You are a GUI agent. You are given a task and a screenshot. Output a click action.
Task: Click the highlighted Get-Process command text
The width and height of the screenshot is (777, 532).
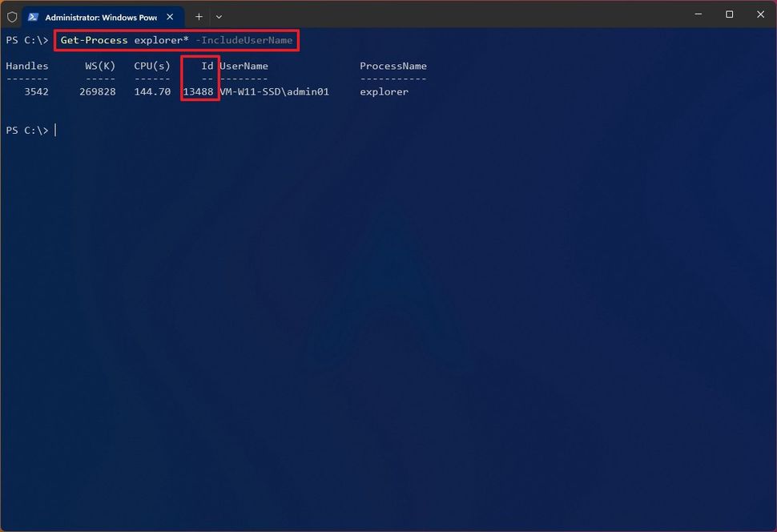pos(90,39)
